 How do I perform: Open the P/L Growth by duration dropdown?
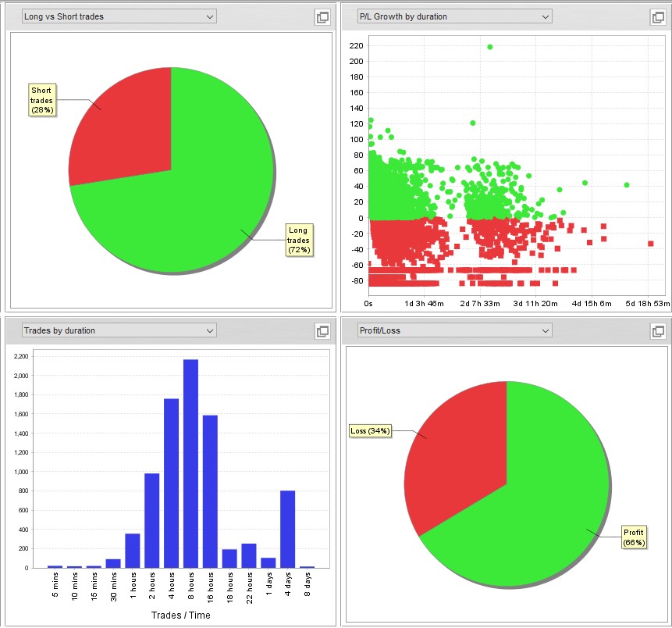[455, 16]
